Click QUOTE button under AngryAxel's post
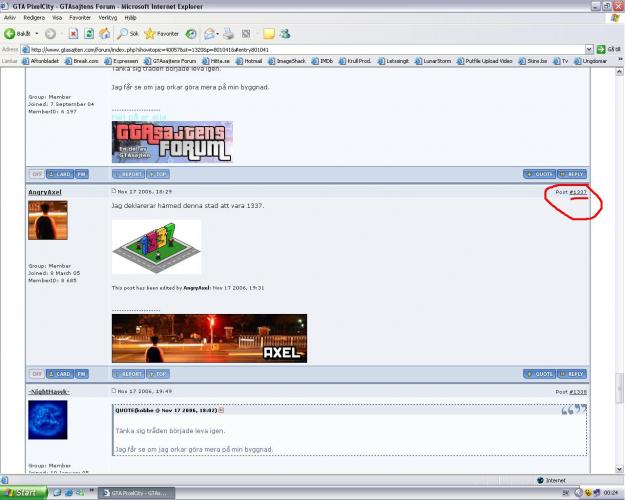The height and width of the screenshot is (500, 625). (x=539, y=374)
